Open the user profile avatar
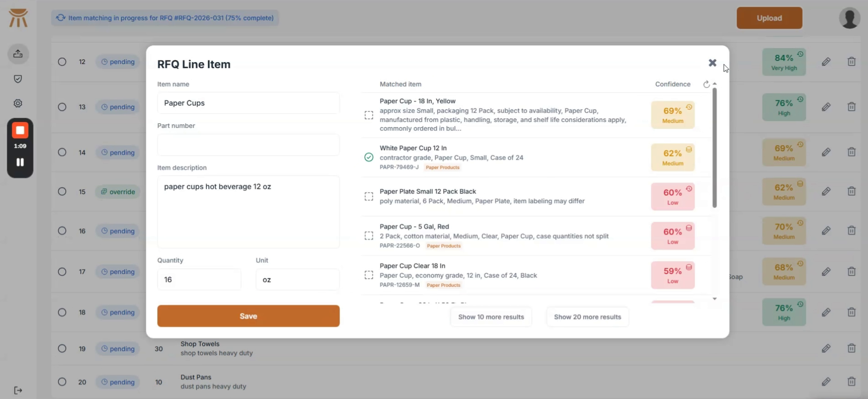868x399 pixels. (849, 19)
